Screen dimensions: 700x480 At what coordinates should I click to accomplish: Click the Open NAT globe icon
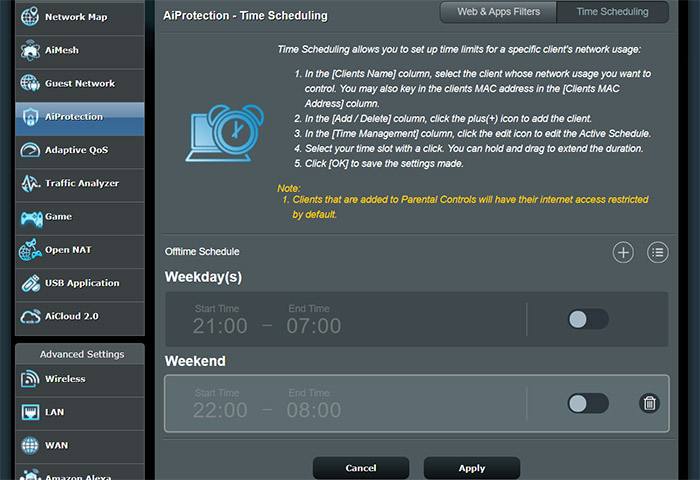point(30,250)
